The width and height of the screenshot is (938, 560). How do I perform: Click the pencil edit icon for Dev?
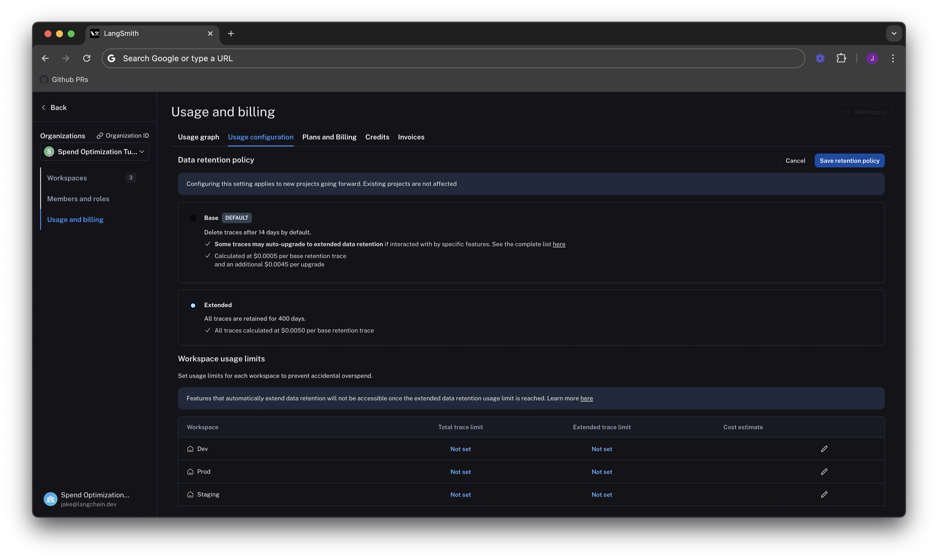(824, 449)
